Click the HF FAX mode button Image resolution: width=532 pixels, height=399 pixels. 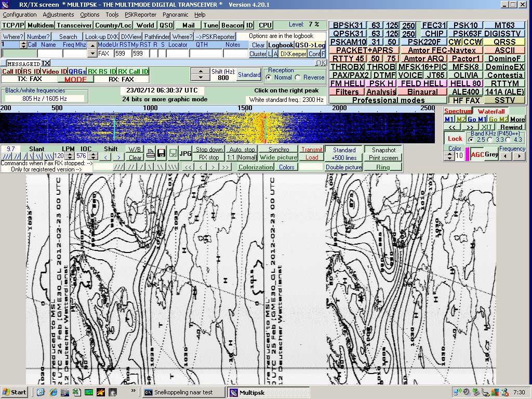click(x=466, y=100)
